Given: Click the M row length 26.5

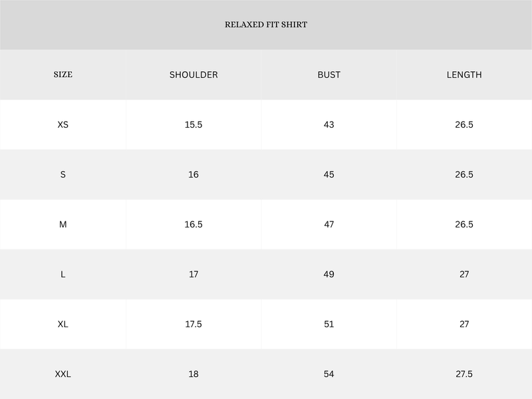Looking at the screenshot, I should click(464, 224).
